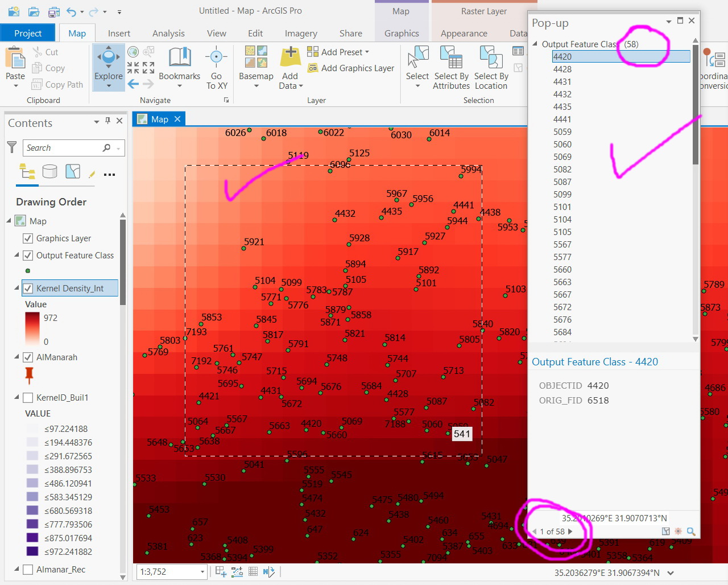The image size is (728, 585).
Task: Hide the AlManarah layer
Action: 27,357
